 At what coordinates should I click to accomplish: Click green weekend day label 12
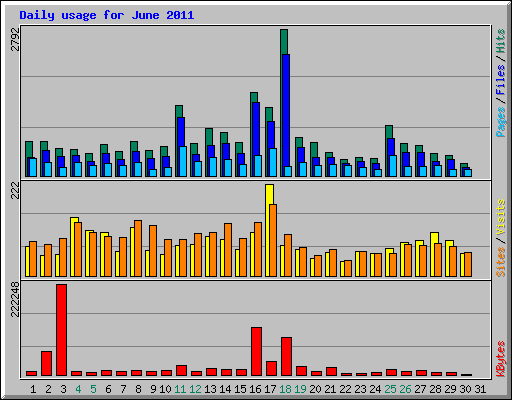point(195,389)
